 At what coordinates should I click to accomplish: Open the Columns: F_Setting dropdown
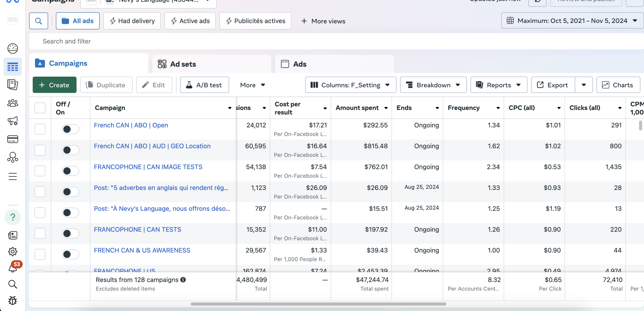click(x=351, y=85)
